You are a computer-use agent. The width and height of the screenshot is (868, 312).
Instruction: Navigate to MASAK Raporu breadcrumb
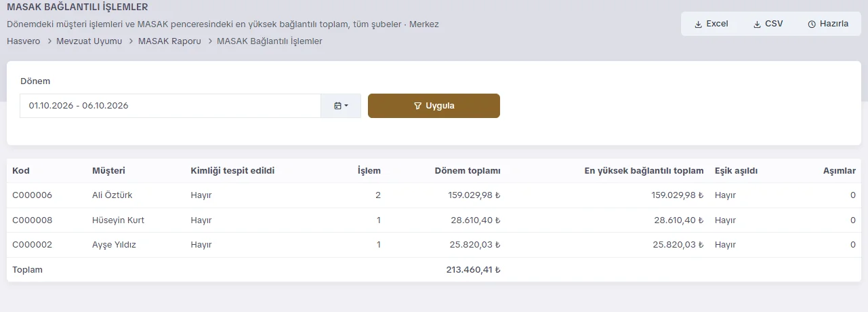click(169, 41)
